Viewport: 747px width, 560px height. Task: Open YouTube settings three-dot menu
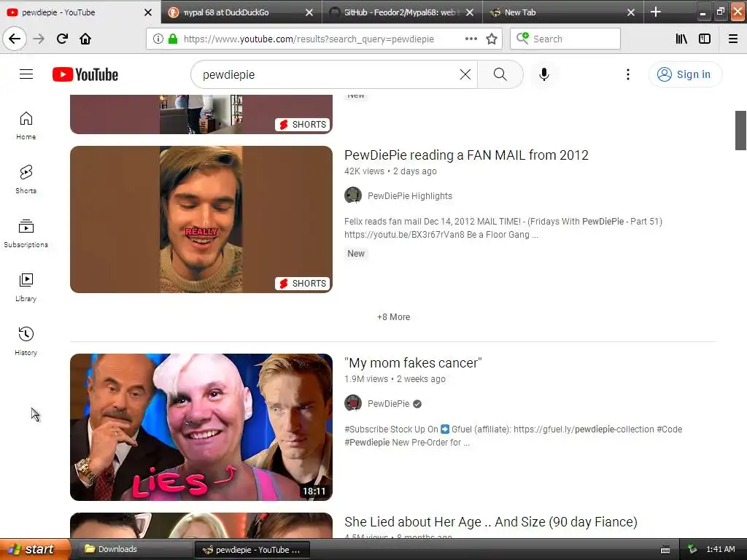[x=628, y=74]
